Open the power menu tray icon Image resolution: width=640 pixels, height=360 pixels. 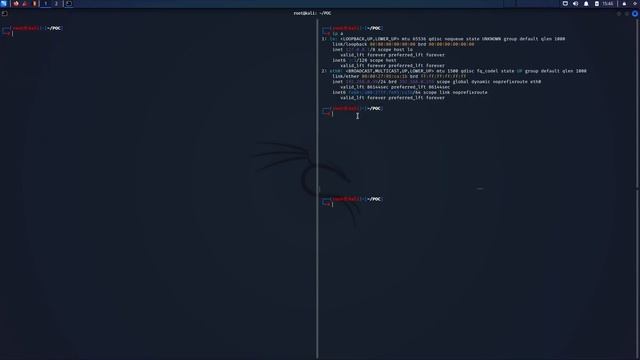coord(635,3)
